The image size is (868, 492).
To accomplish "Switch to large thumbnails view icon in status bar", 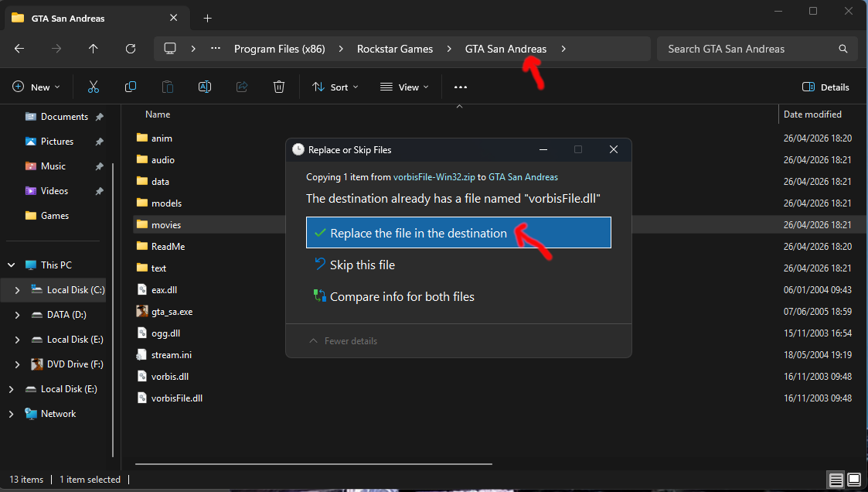I will pyautogui.click(x=854, y=480).
